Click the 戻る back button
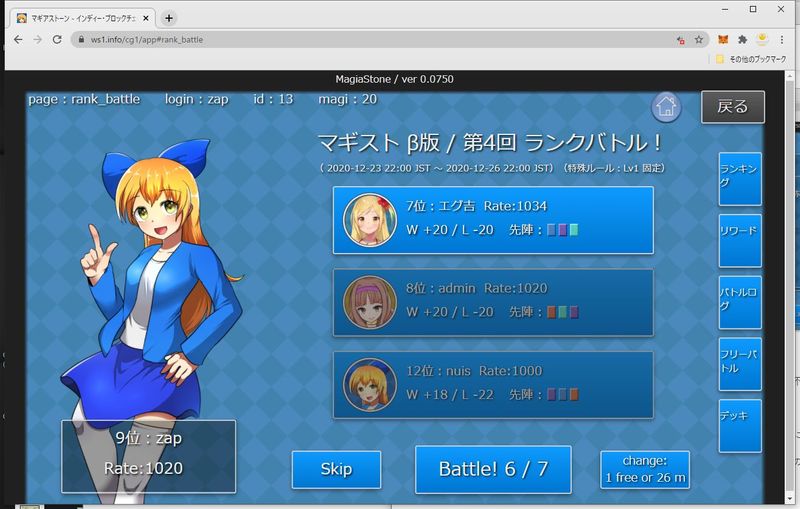This screenshot has height=509, width=800. [733, 107]
